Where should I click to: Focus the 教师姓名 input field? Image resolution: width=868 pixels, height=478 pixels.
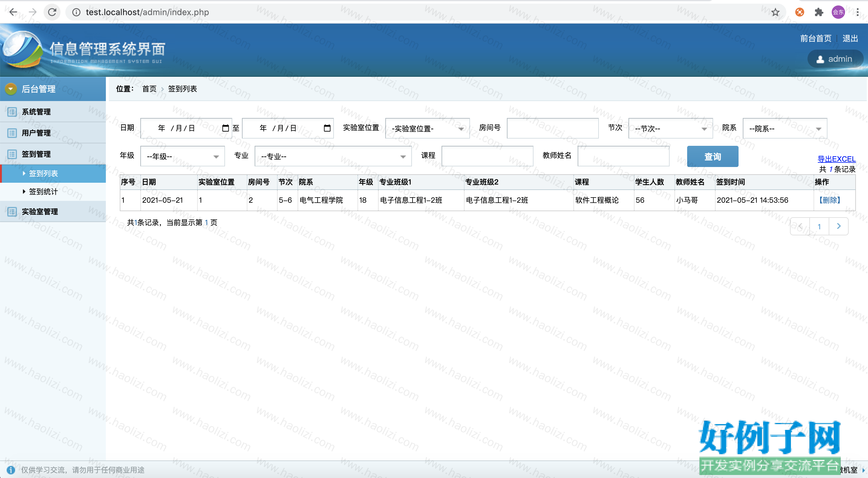623,156
